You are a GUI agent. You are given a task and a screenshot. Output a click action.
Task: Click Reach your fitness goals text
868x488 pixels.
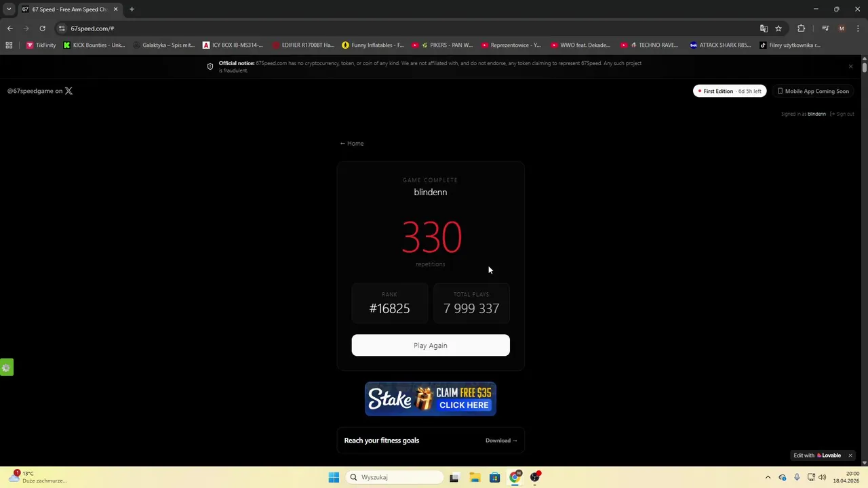tap(382, 441)
